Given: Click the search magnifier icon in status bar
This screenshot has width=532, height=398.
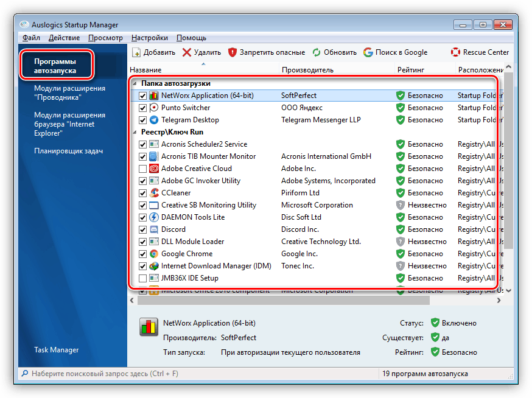Looking at the screenshot, I should tap(25, 374).
